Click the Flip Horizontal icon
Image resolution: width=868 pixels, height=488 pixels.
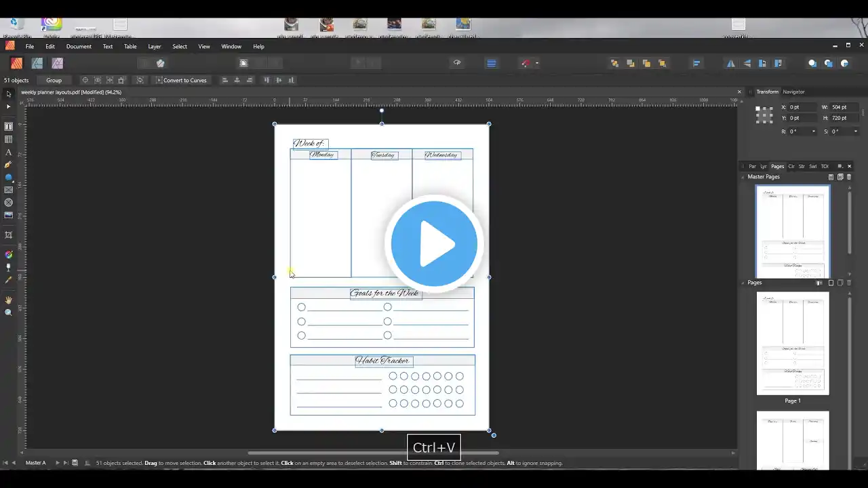point(731,64)
